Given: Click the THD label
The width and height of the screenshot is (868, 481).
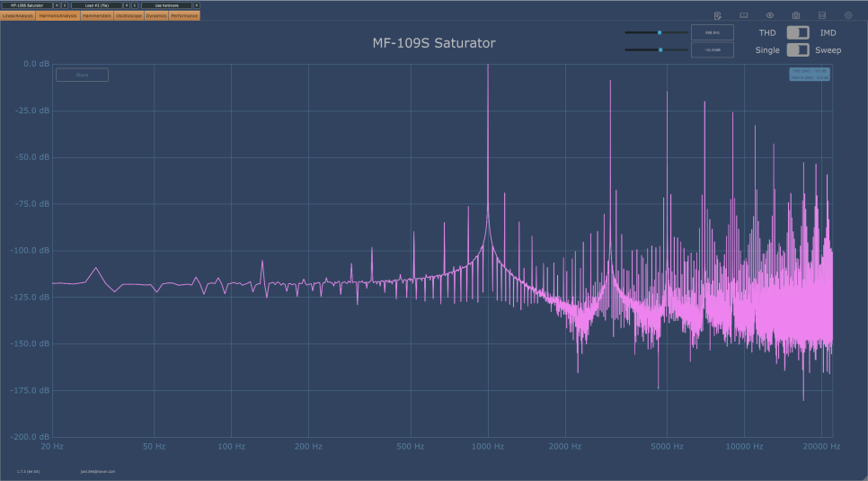Looking at the screenshot, I should coord(767,32).
